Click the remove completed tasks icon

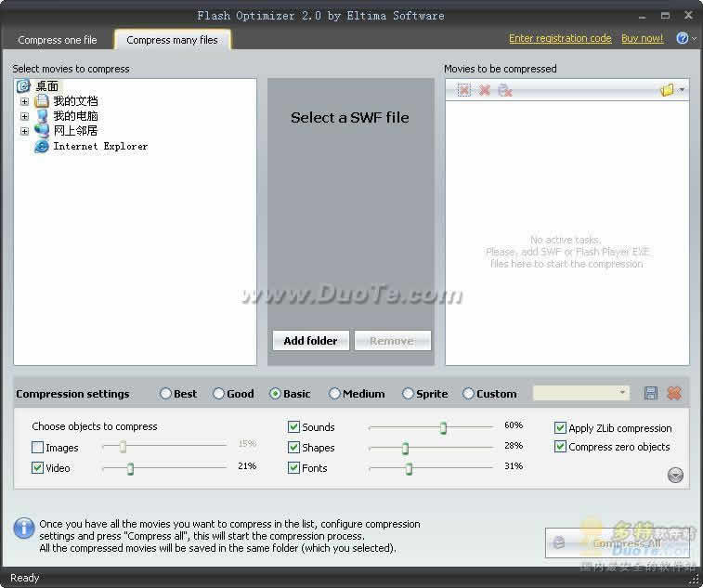[505, 90]
